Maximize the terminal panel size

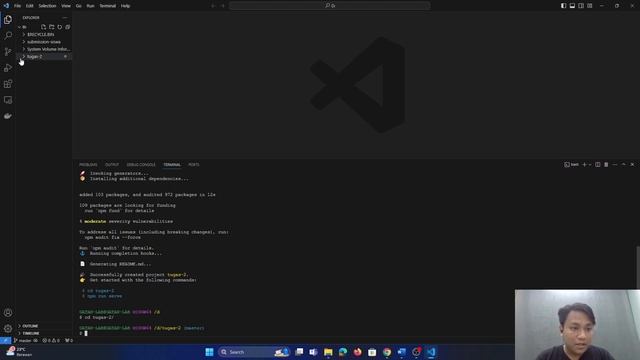coord(623,164)
